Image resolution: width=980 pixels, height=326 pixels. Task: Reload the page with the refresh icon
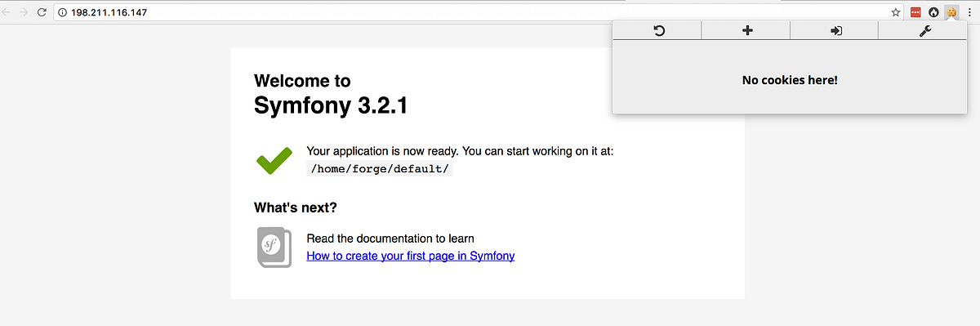(x=42, y=12)
